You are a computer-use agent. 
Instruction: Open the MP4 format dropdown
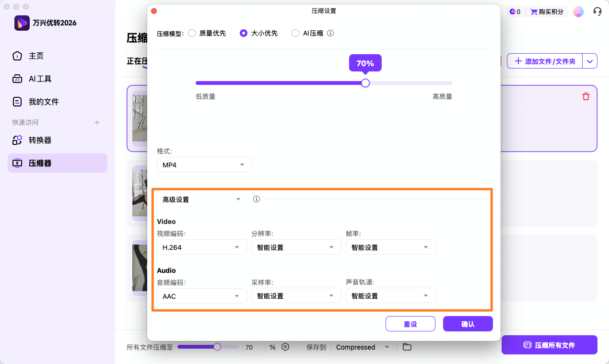click(204, 164)
